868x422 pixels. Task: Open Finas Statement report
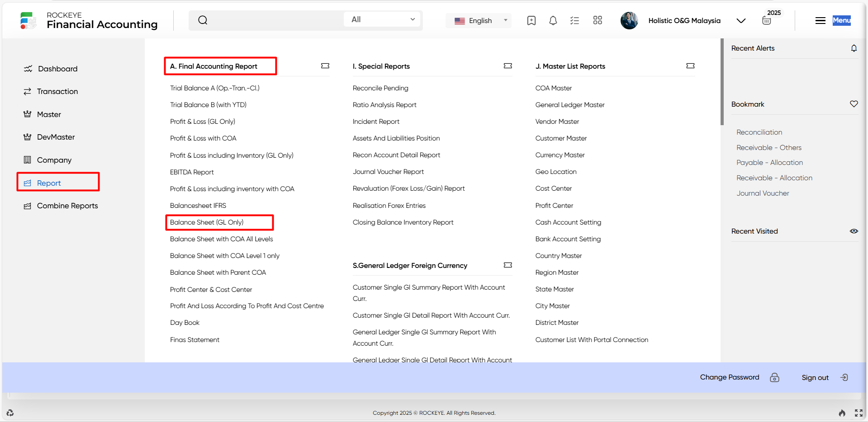[194, 340]
